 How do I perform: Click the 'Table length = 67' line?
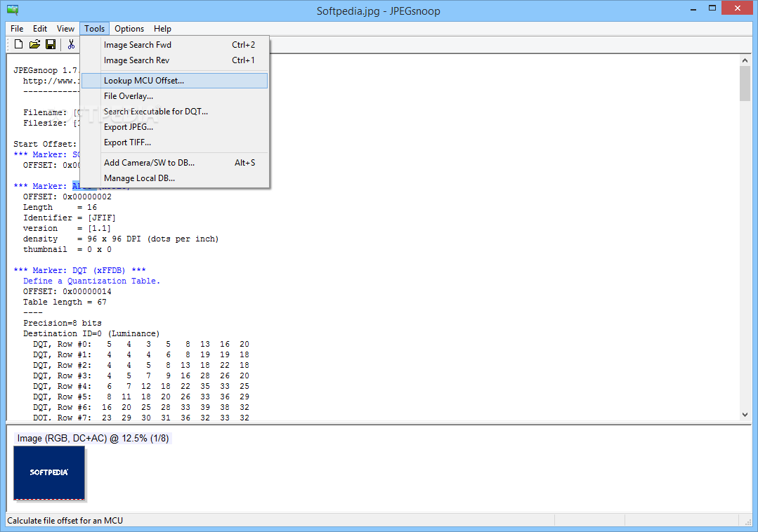pyautogui.click(x=65, y=302)
